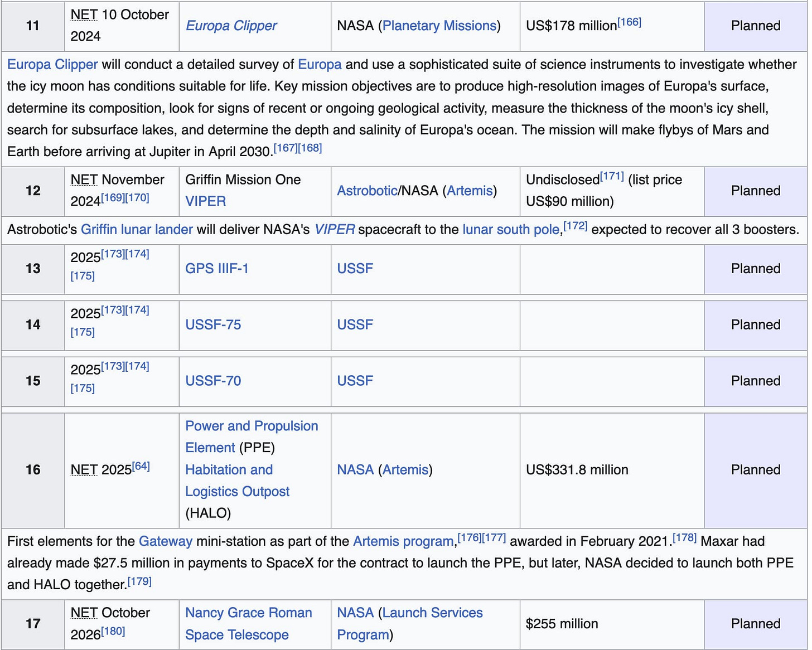Screen dimensions: 812x650
Task: Open the Europa moon link in description
Action: coord(320,65)
